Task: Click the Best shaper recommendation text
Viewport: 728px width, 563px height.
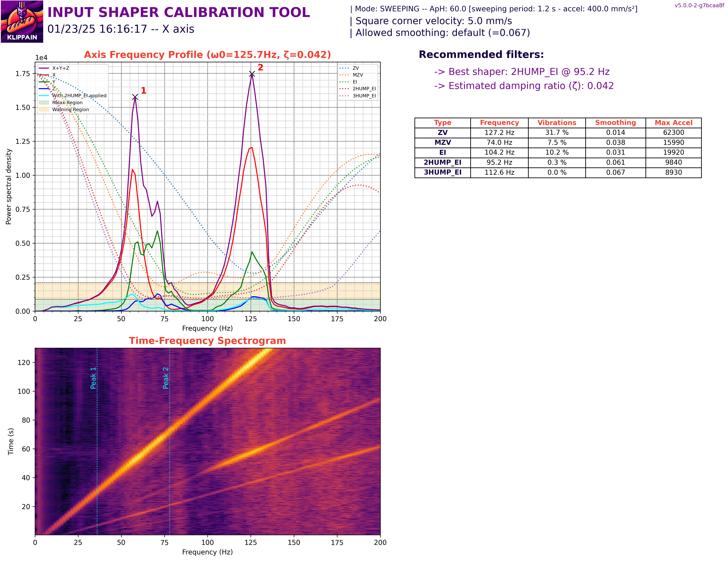Action: point(522,72)
